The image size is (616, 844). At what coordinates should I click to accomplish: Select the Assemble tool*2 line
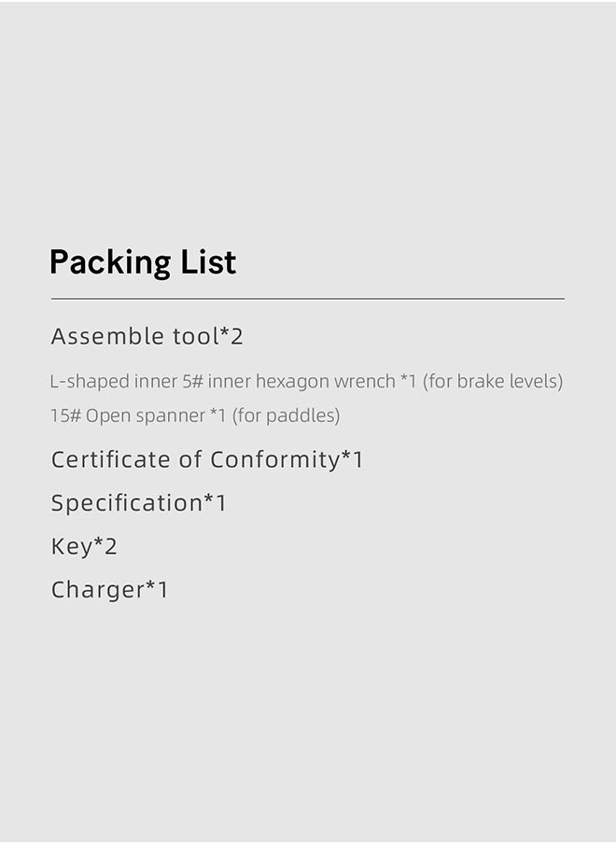pos(147,336)
